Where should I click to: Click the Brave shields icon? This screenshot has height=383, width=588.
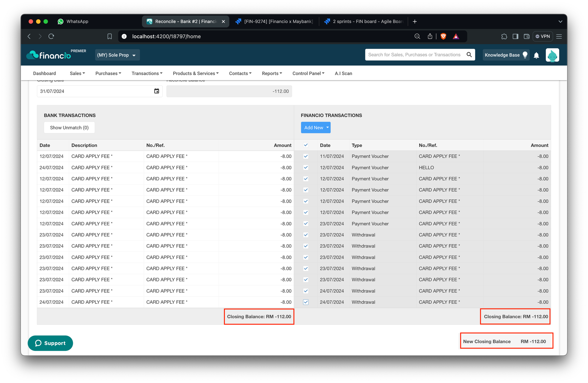coord(443,36)
